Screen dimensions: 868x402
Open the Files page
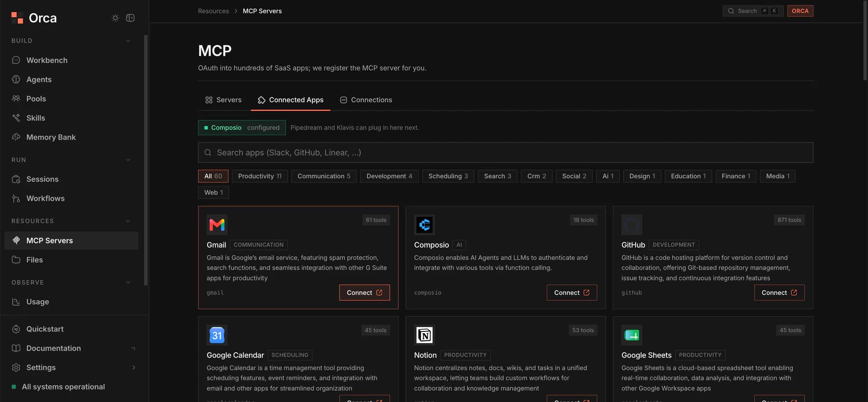(71, 260)
